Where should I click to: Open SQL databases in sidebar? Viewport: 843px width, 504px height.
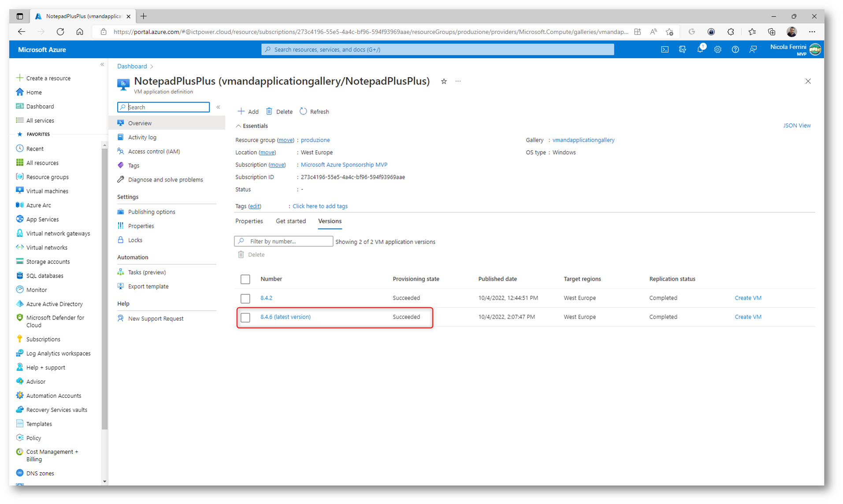pyautogui.click(x=45, y=275)
